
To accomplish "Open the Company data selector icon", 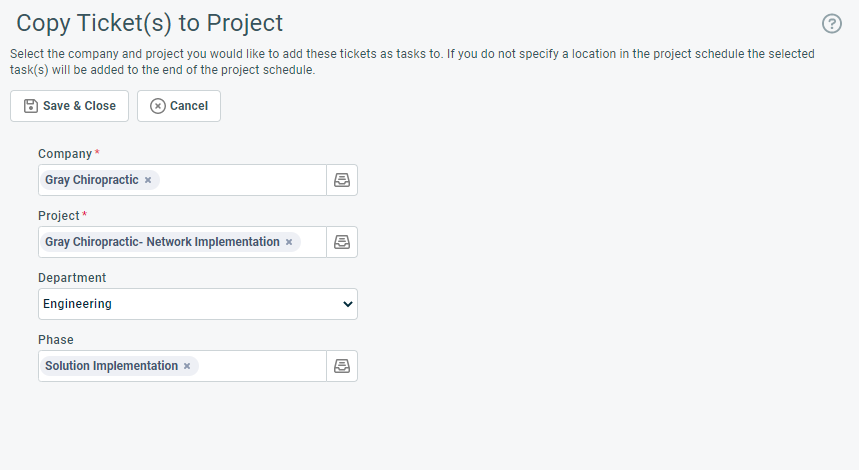I will pyautogui.click(x=342, y=180).
